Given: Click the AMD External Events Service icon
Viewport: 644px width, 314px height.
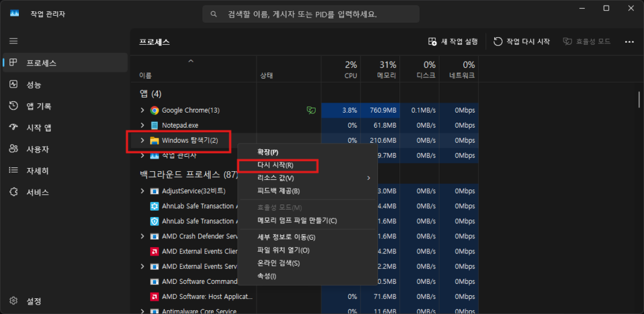Looking at the screenshot, I should tap(155, 266).
